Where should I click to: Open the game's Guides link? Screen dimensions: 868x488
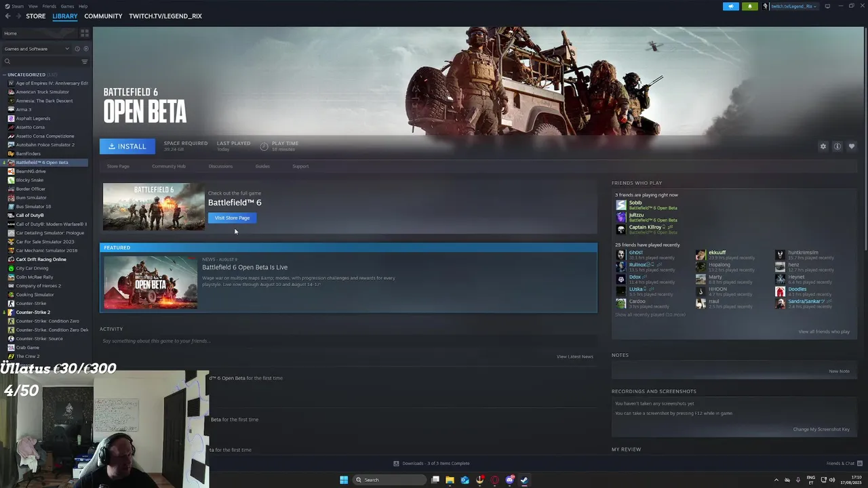point(262,166)
